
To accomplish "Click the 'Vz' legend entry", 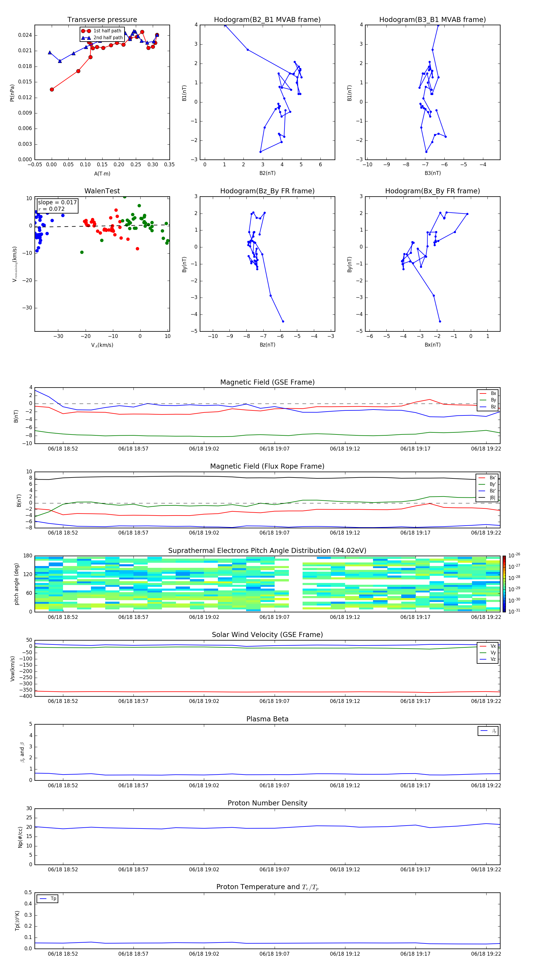I will (x=488, y=659).
